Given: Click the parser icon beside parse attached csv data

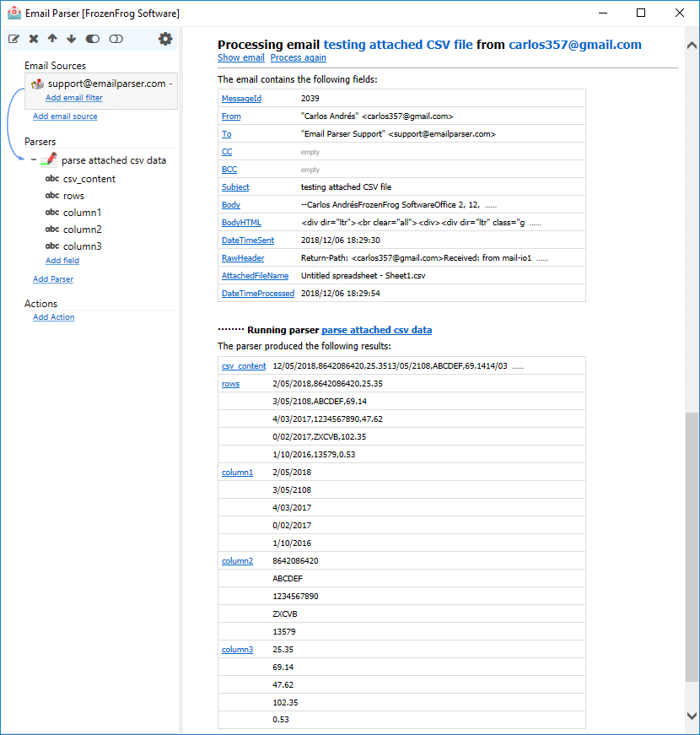Looking at the screenshot, I should point(49,159).
